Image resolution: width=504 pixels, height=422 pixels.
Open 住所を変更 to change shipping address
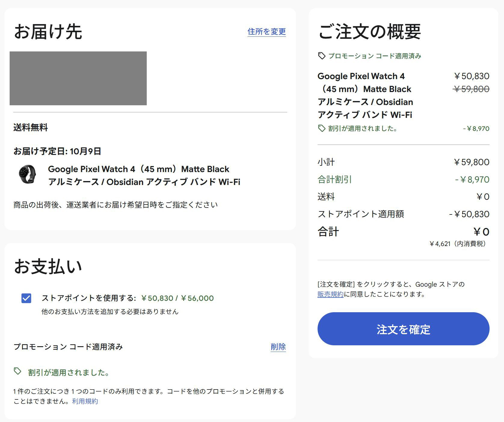pyautogui.click(x=266, y=32)
